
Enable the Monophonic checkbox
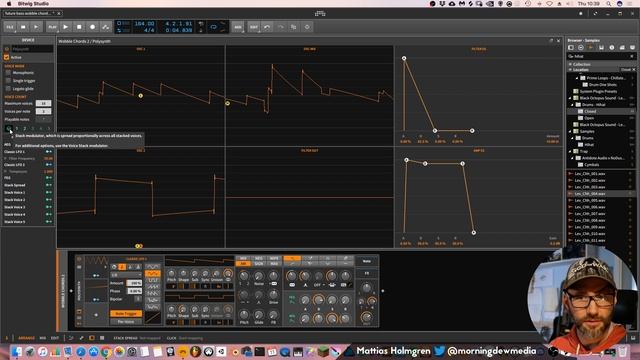click(8, 73)
